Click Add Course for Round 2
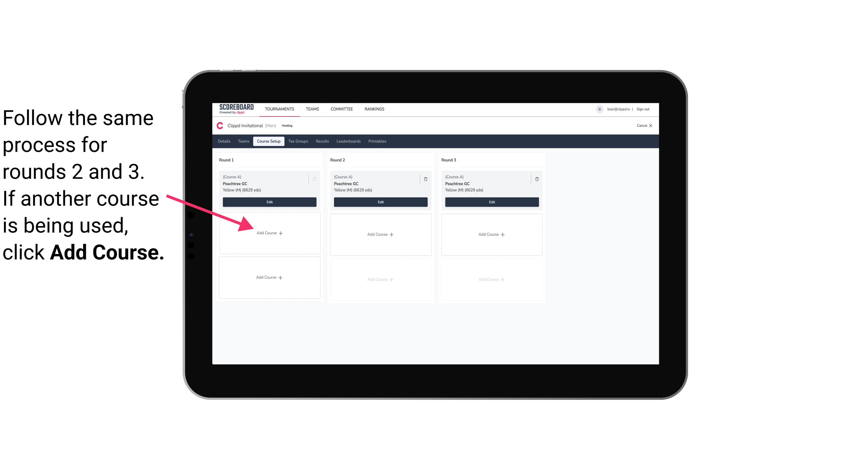This screenshot has width=868, height=467. point(380,234)
